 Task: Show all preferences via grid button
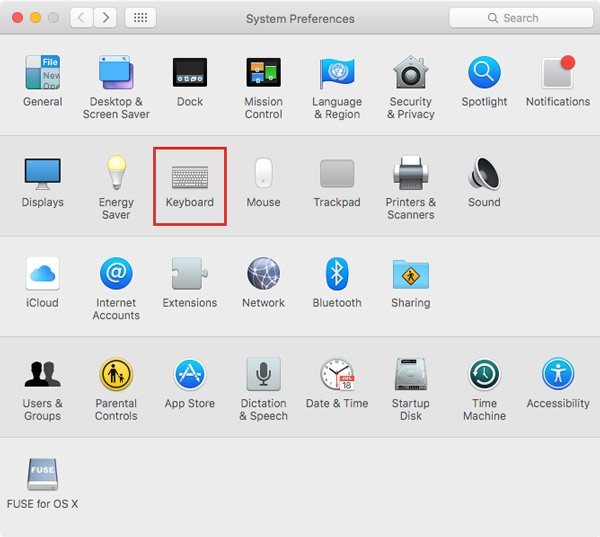pyautogui.click(x=140, y=18)
